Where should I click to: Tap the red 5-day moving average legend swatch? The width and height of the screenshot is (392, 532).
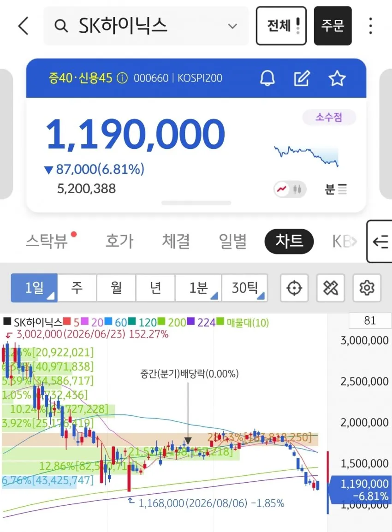tap(67, 321)
